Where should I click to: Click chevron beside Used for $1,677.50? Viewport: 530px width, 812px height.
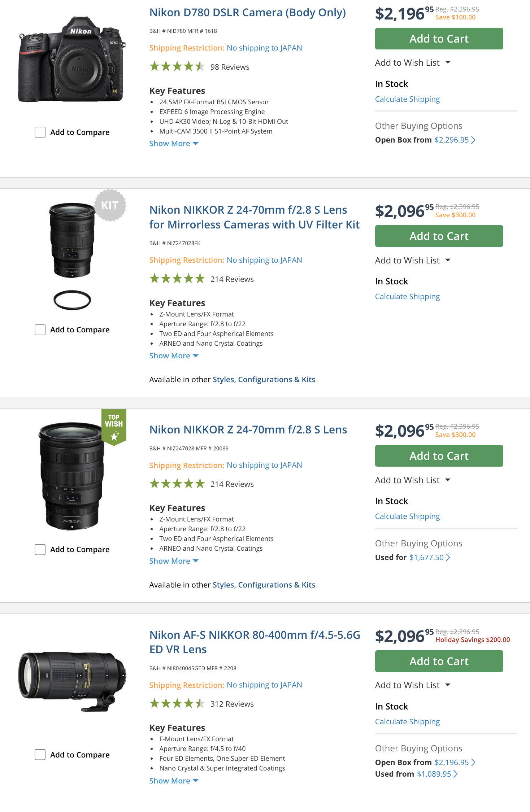tap(448, 558)
